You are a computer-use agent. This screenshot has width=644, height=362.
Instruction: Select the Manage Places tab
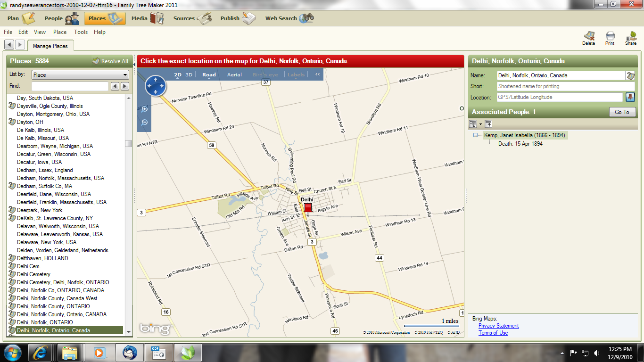[50, 46]
